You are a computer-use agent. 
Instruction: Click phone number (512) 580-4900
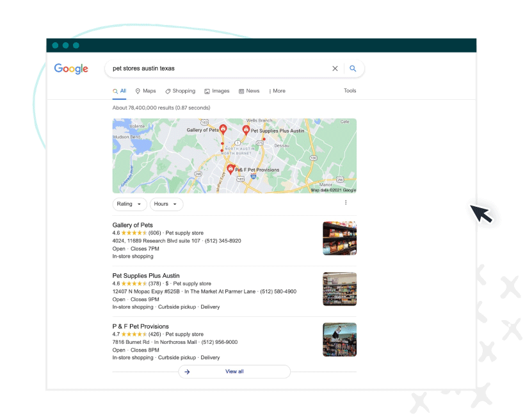coord(279,291)
